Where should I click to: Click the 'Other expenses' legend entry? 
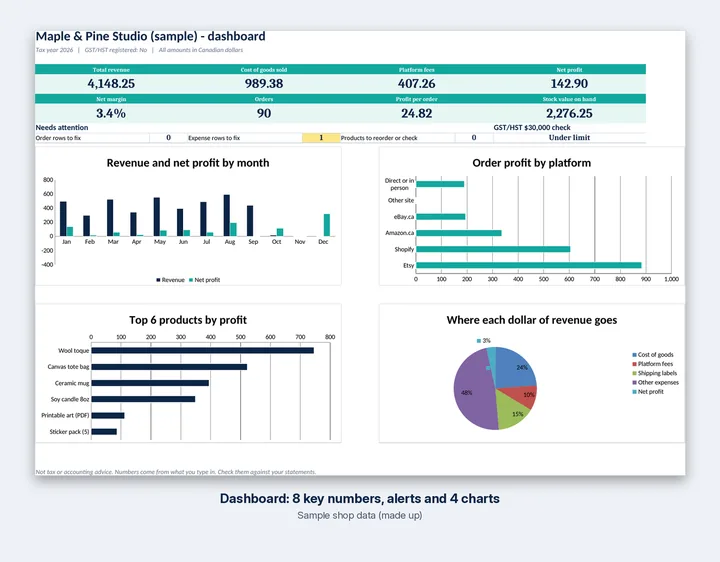[x=655, y=382]
